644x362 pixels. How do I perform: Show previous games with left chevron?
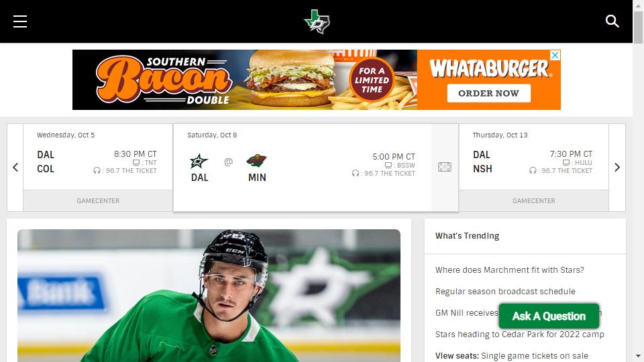[x=15, y=168]
